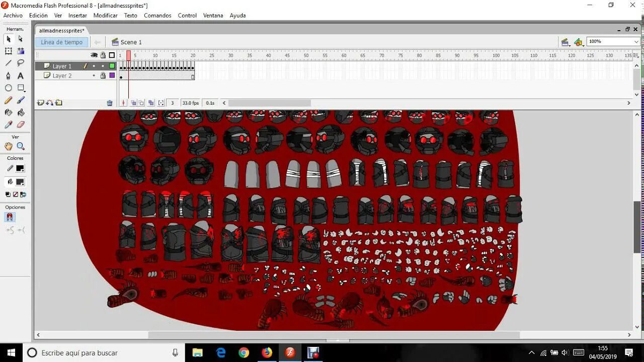Set no color option

point(16,195)
